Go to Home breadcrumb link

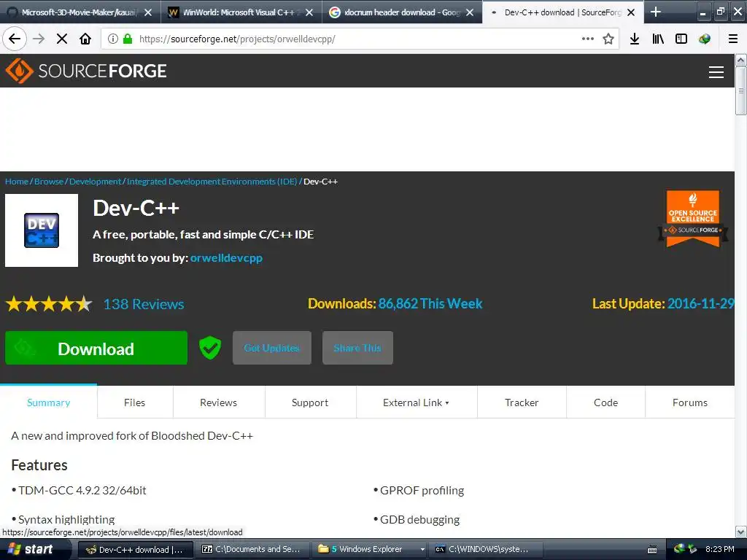click(x=17, y=182)
